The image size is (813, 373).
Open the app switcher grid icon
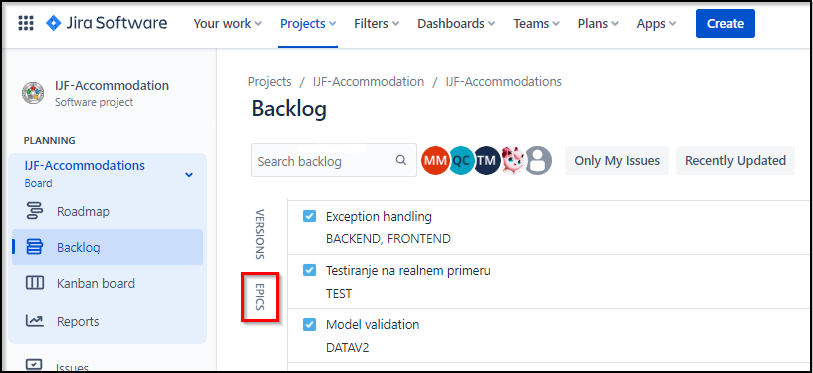(x=26, y=23)
